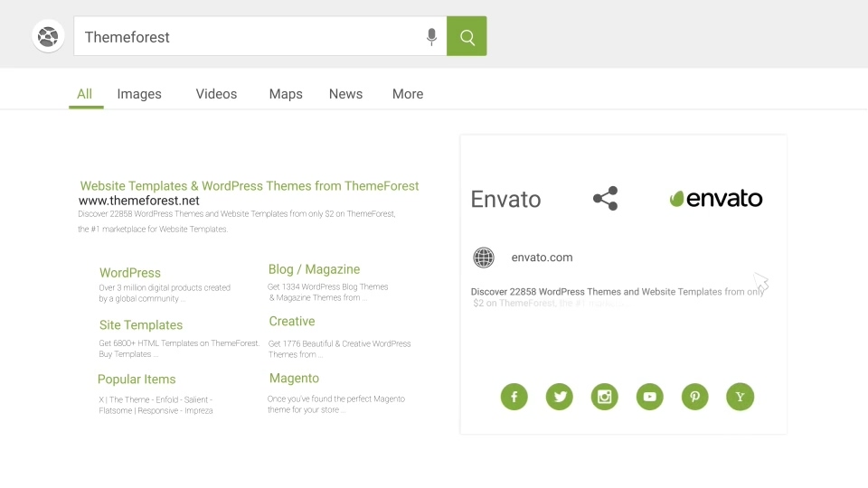Click the green search magnifier button
Viewport: 868px width, 488px height.
tap(467, 36)
